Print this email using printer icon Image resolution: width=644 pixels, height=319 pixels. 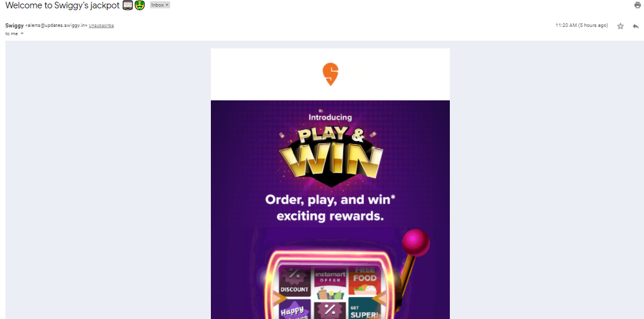[637, 5]
